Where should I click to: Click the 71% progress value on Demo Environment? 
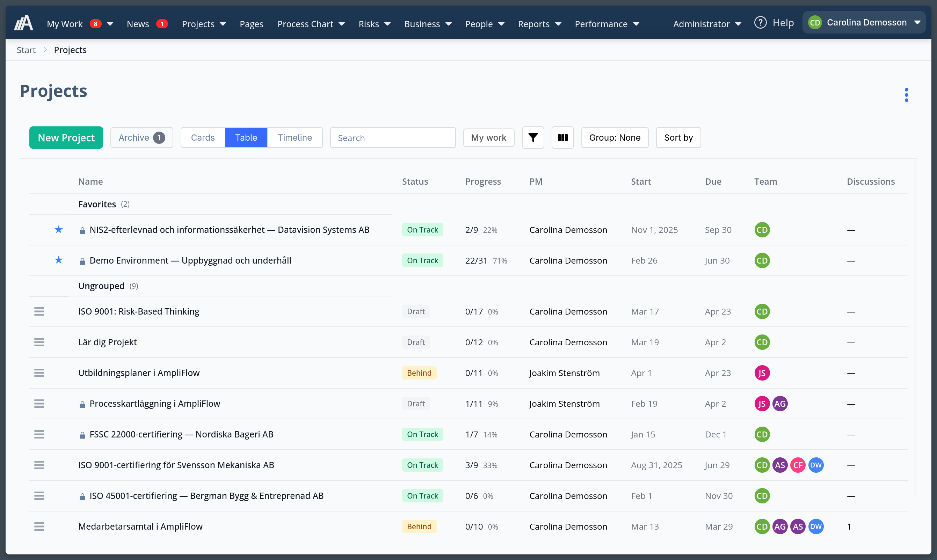click(x=500, y=260)
